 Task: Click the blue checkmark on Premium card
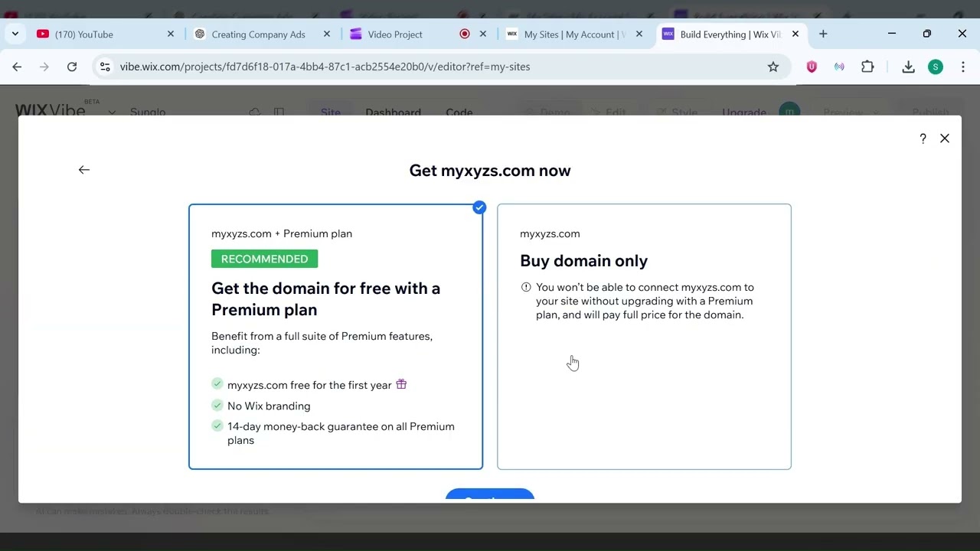(479, 207)
